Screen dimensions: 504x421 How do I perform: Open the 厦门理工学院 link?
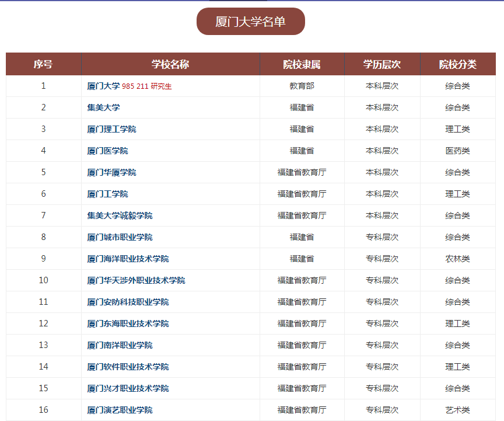110,128
